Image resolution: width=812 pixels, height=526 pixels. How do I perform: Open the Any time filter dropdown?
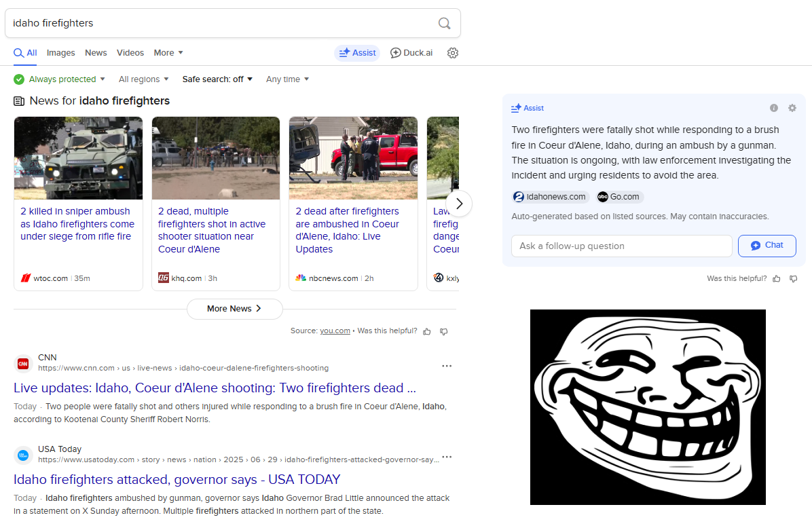coord(287,79)
